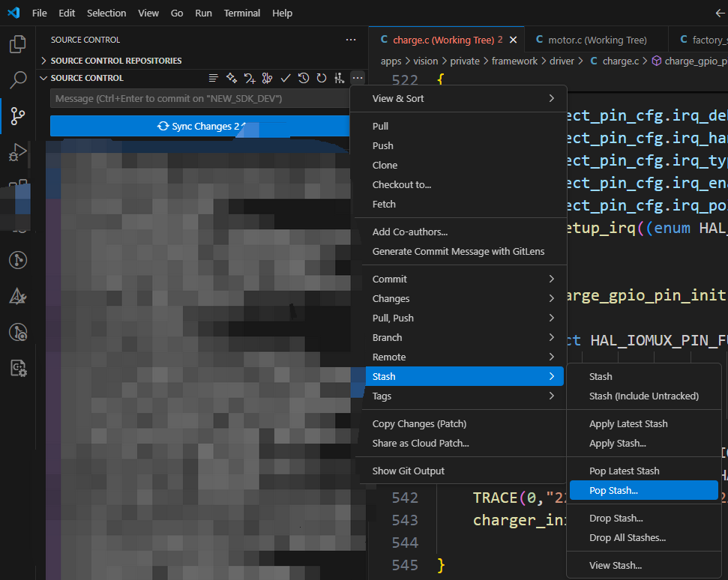
Task: Open More Actions ellipsis in Source Control
Action: (x=358, y=77)
